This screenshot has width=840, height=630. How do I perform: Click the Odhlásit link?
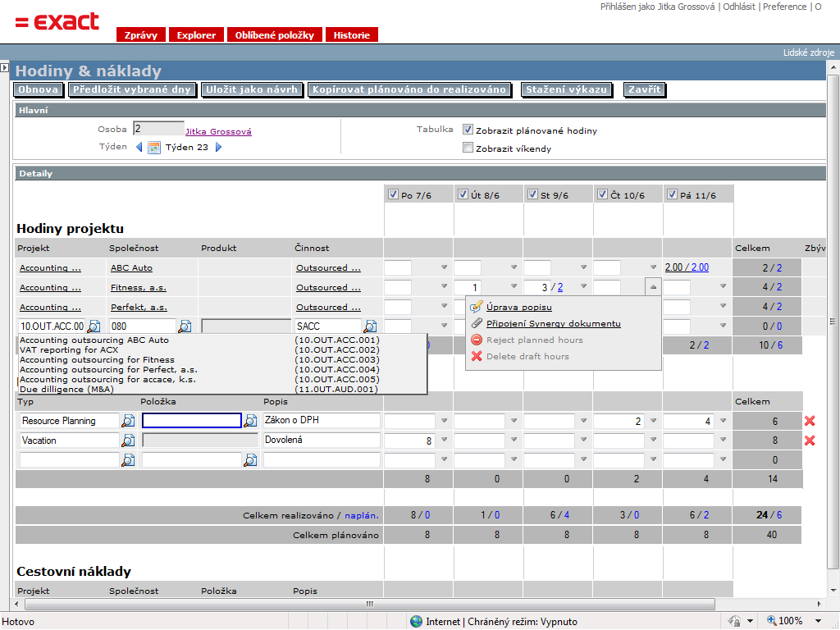point(739,7)
